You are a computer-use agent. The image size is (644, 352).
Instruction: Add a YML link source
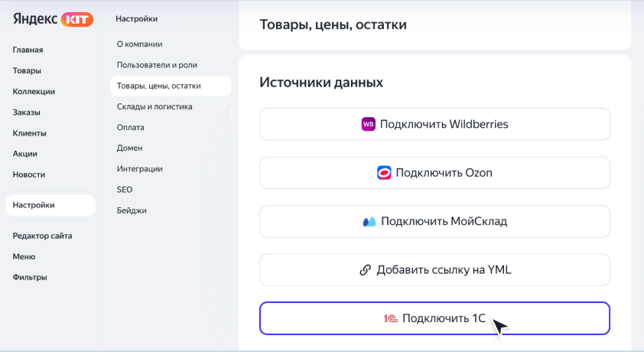click(x=434, y=270)
